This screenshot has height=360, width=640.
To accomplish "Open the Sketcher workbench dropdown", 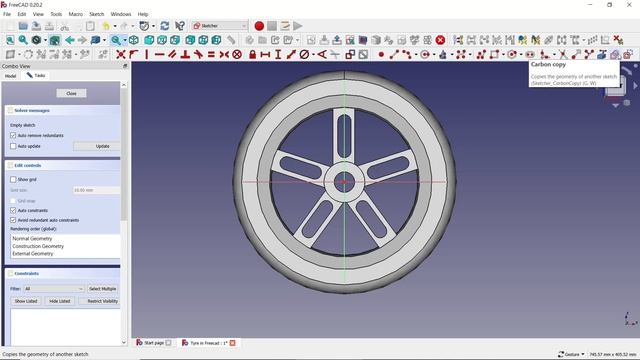I will pos(220,26).
